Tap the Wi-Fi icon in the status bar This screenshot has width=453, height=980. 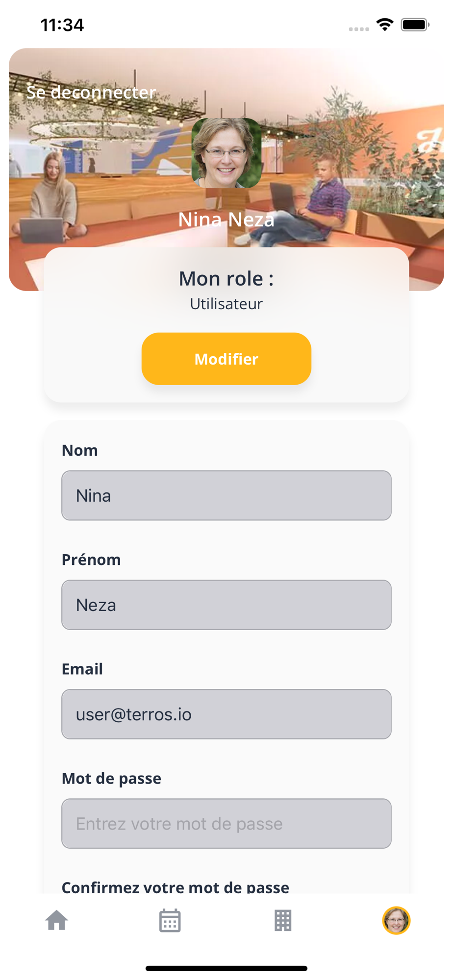385,24
